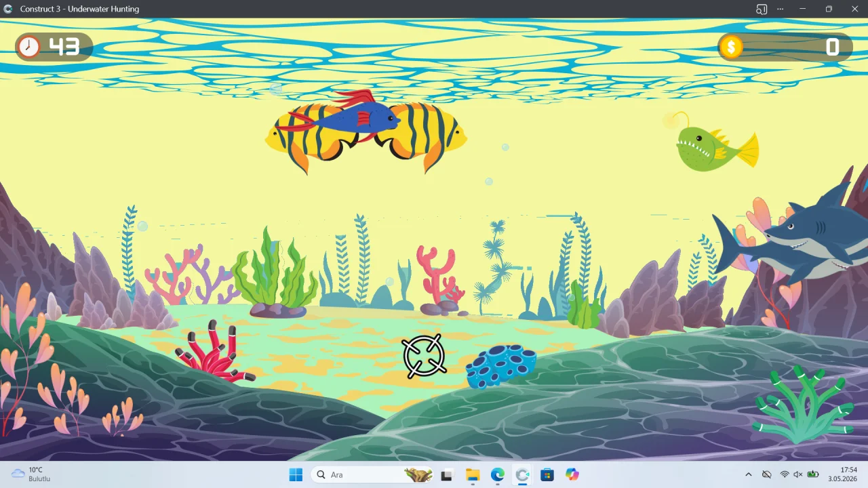The width and height of the screenshot is (868, 488).
Task: Click the muted volume tray icon
Action: [x=798, y=474]
